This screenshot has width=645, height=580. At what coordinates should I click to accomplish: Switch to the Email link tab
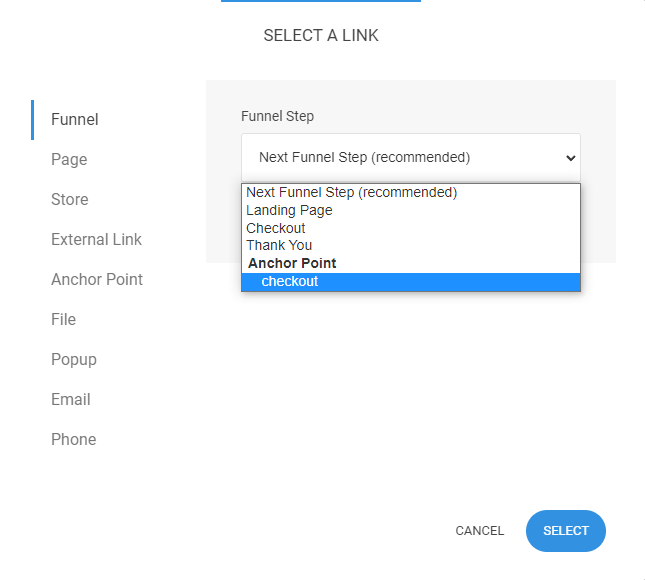[70, 399]
